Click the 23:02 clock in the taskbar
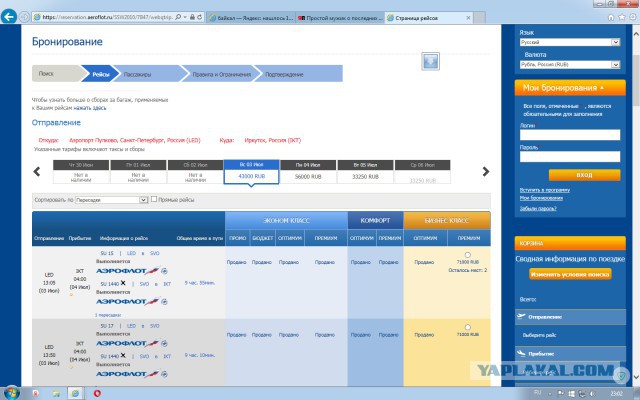640x400 pixels. [x=616, y=393]
